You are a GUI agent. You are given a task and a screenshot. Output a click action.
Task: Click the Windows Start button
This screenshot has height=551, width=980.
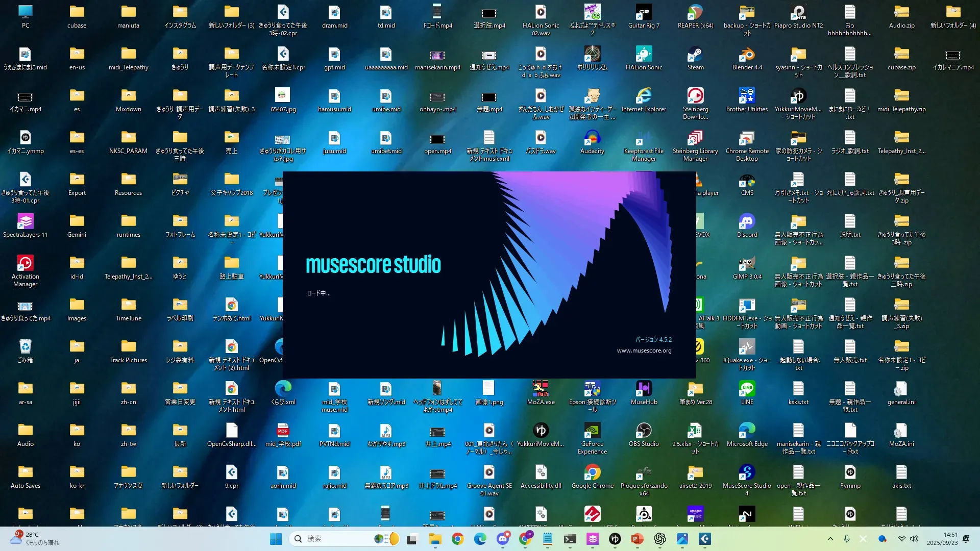coord(276,539)
